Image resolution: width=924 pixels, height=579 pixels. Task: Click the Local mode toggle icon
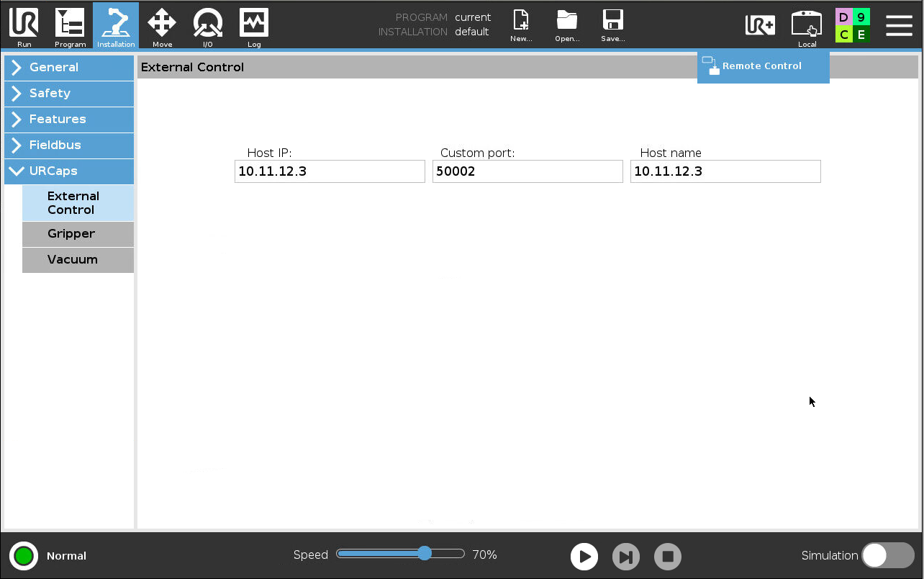click(807, 24)
